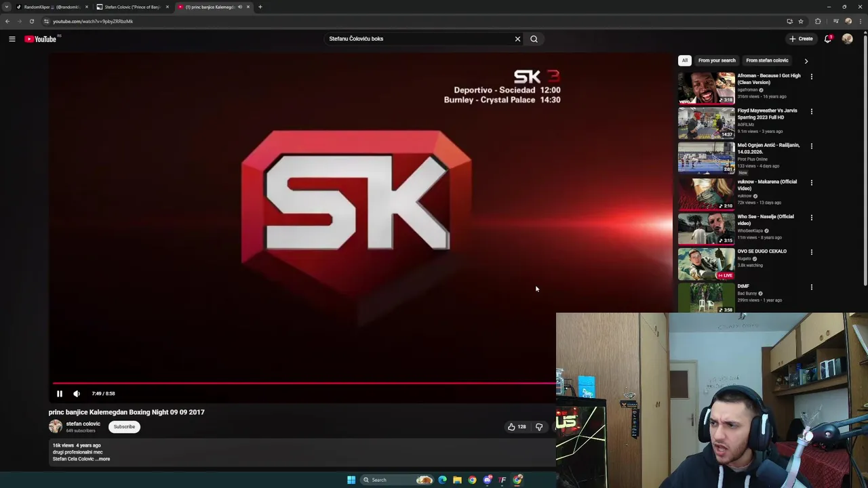The height and width of the screenshot is (488, 868).
Task: Open the Chrome three-dot menu
Action: click(861, 21)
